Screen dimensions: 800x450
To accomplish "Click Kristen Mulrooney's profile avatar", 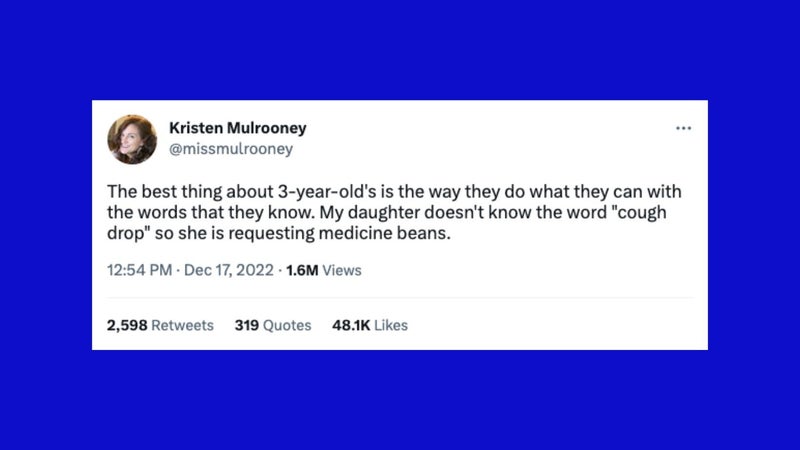I will 132,139.
